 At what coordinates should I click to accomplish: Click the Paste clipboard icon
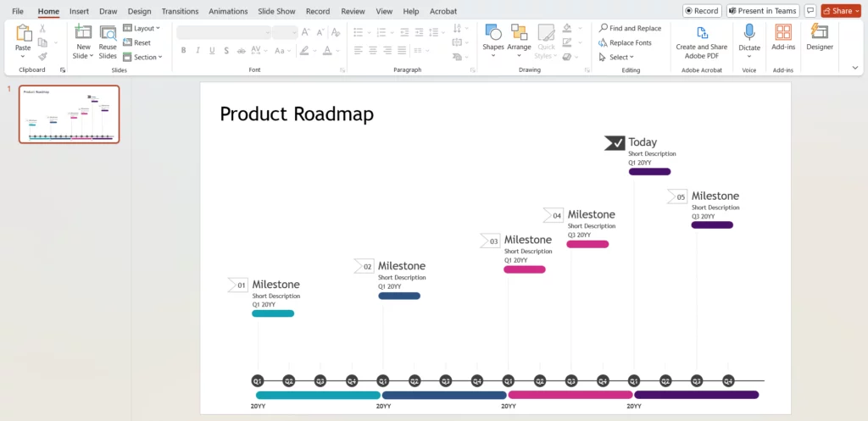click(x=23, y=34)
